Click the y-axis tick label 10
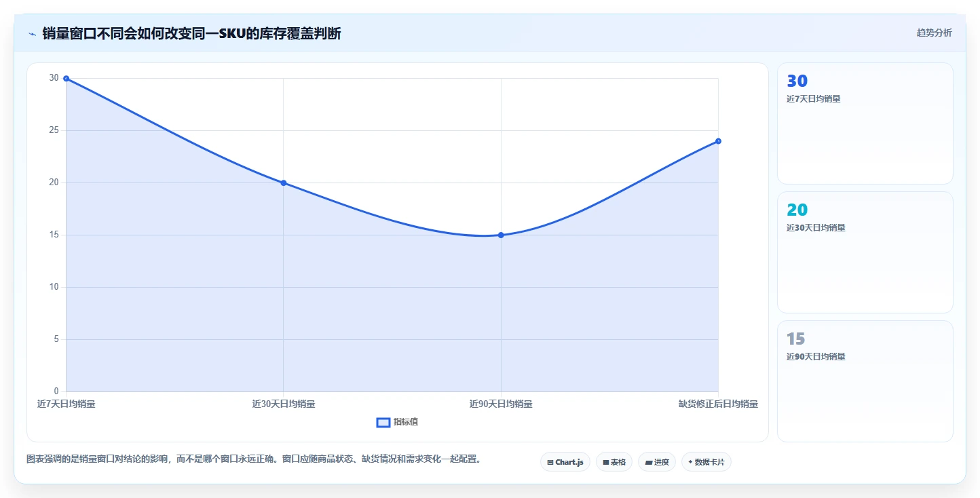This screenshot has height=498, width=980. click(54, 287)
